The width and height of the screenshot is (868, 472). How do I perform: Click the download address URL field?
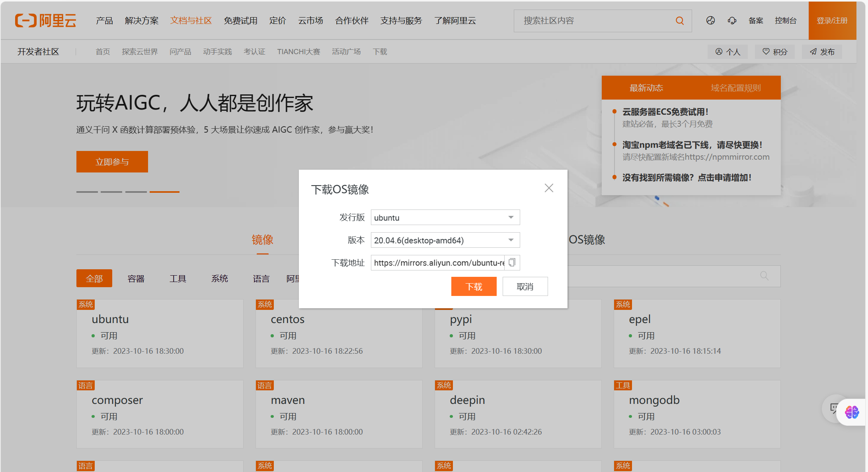point(438,262)
